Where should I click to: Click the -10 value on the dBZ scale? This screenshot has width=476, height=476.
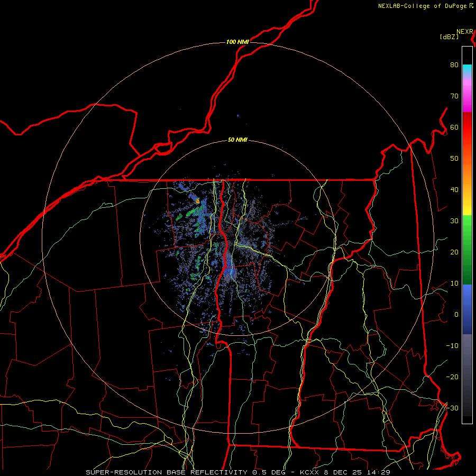tap(452, 346)
